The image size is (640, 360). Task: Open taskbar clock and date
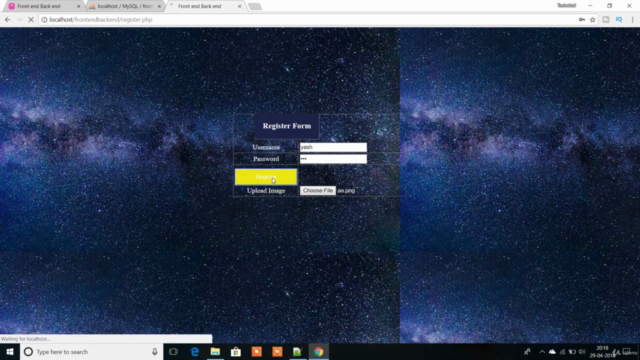(x=602, y=351)
